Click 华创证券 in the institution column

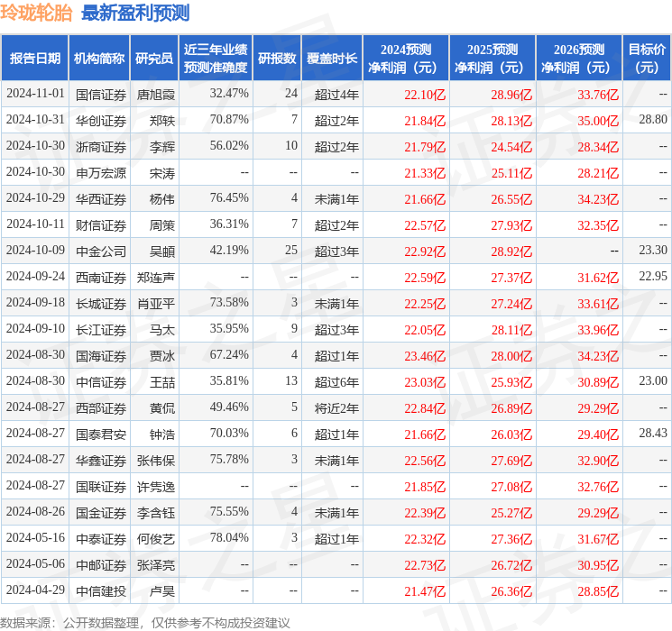point(101,121)
